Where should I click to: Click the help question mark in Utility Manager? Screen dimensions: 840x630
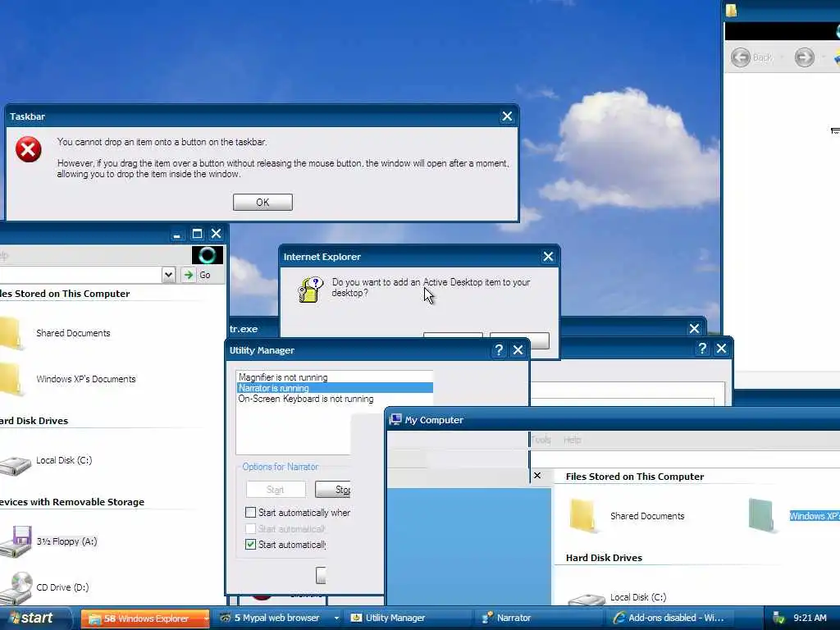[x=498, y=349]
